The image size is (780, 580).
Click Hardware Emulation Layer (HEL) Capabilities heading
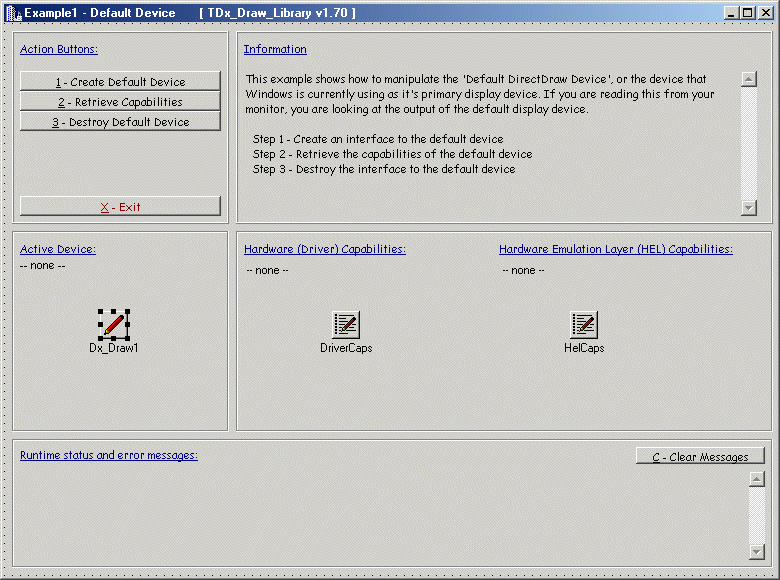click(x=615, y=249)
